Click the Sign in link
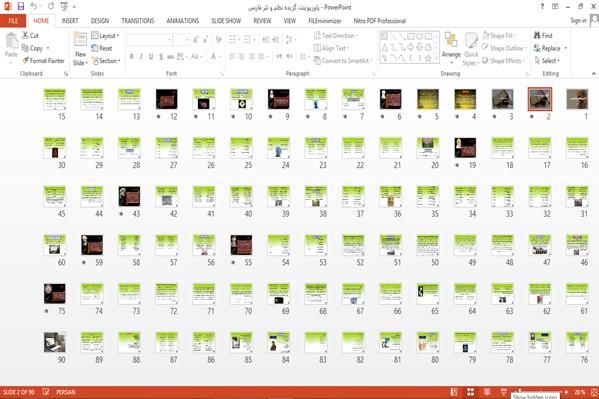 pyautogui.click(x=578, y=21)
